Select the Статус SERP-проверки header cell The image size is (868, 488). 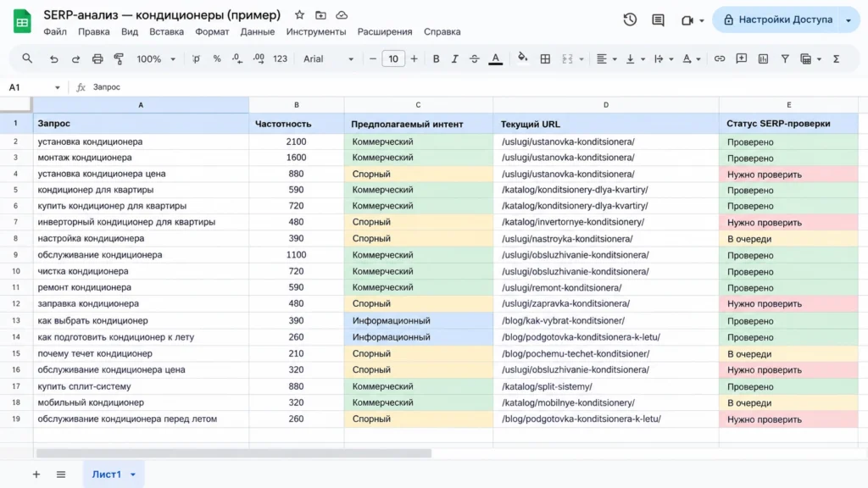788,124
